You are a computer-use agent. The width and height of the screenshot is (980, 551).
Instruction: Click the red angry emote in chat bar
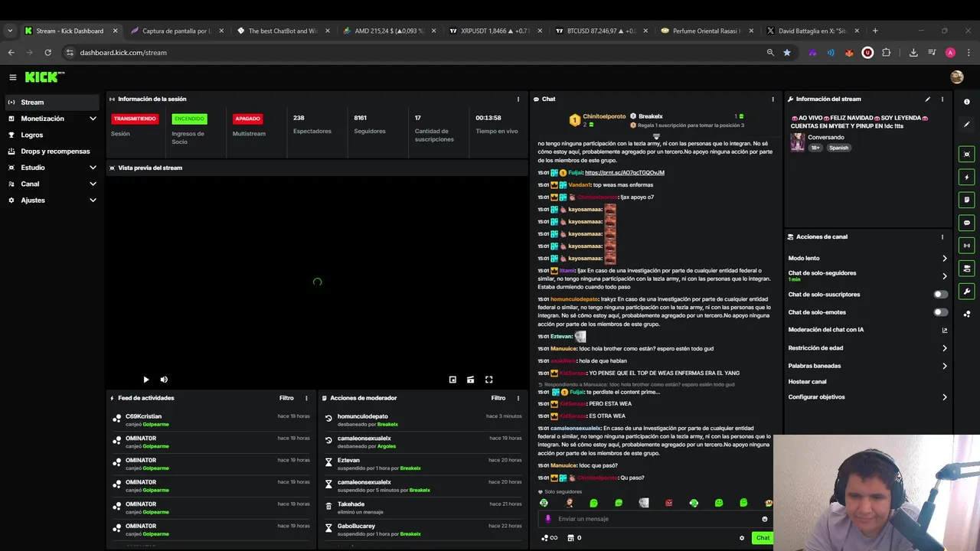pos(668,503)
